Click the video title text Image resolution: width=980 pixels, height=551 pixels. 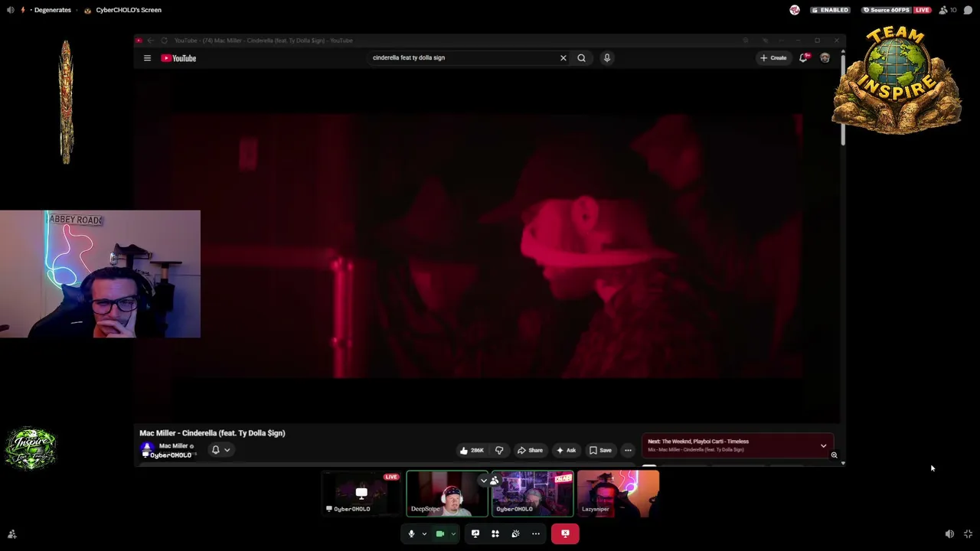(212, 433)
